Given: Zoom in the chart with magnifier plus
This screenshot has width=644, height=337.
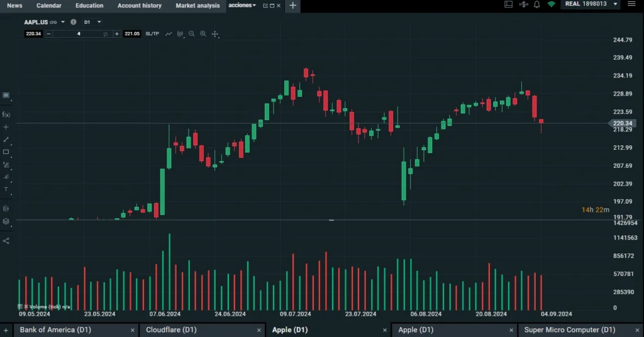Looking at the screenshot, I should [x=203, y=34].
